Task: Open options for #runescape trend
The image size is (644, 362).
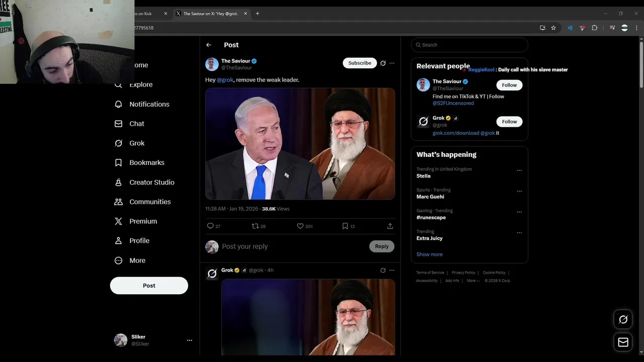Action: coord(519,212)
